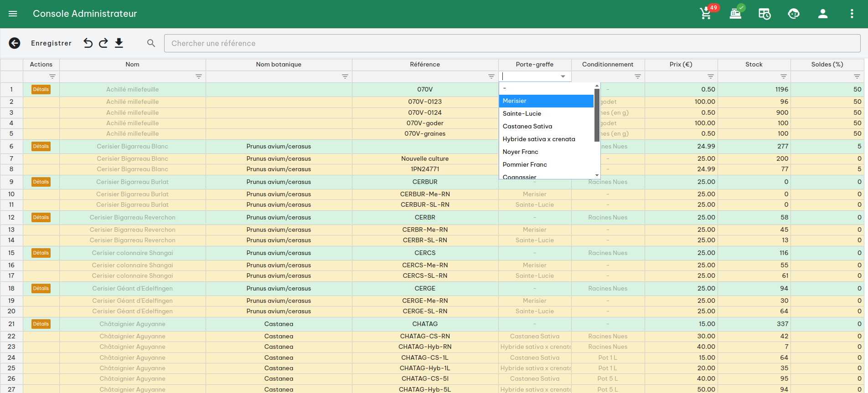Undo the last change
This screenshot has width=868, height=393.
tap(88, 43)
